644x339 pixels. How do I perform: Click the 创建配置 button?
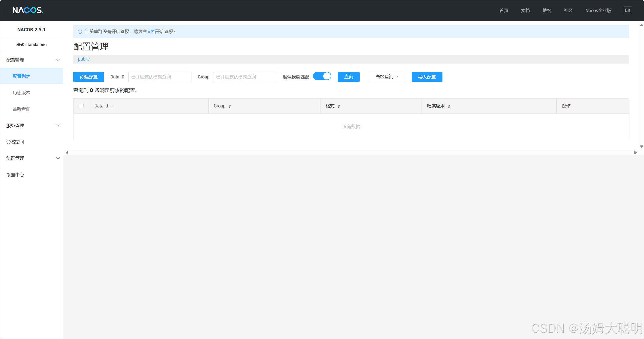pos(89,77)
